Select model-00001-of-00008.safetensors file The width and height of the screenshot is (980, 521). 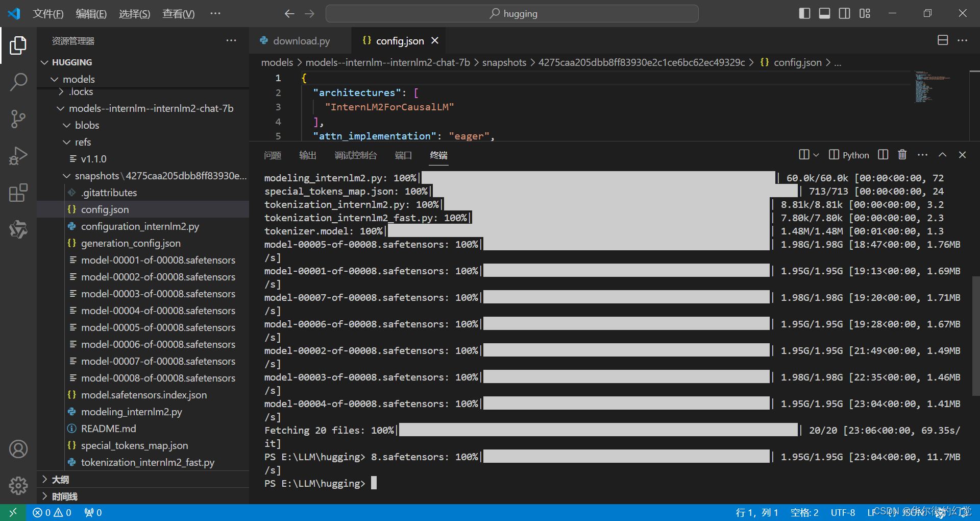143,260
